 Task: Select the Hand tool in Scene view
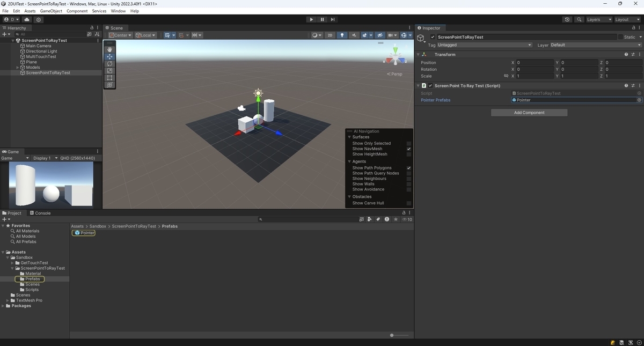coord(109,49)
